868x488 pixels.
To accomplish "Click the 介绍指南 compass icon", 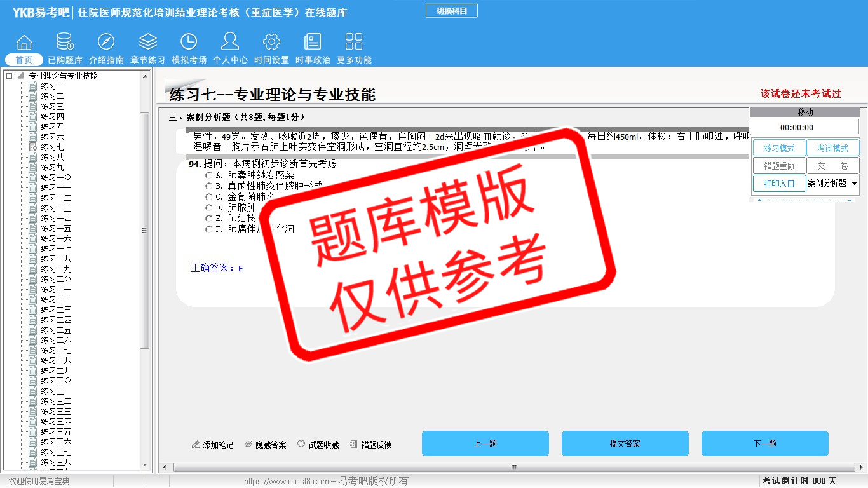I will coord(106,43).
